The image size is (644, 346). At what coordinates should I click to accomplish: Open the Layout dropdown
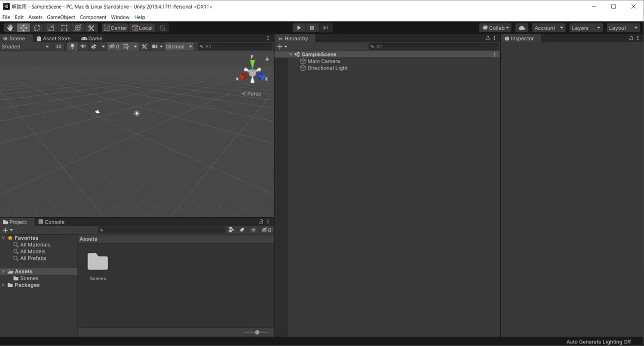(623, 28)
